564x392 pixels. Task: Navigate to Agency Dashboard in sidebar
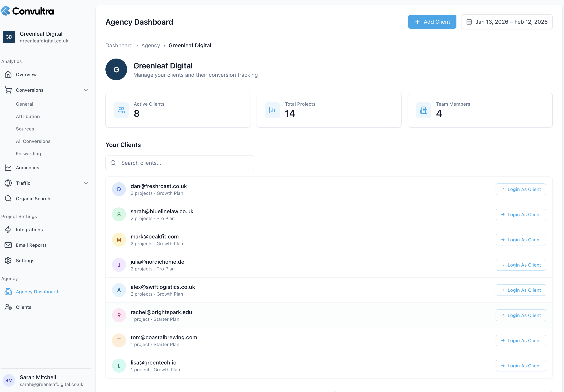(x=37, y=292)
